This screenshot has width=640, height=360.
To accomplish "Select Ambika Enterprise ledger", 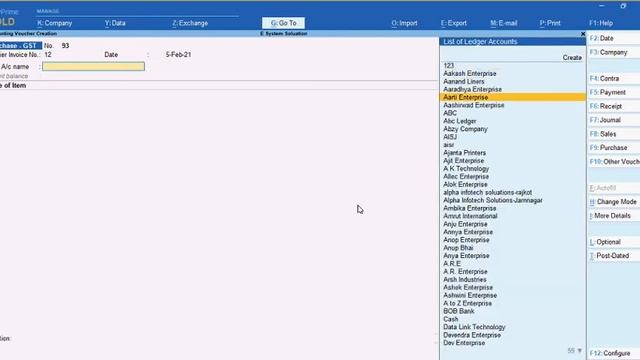I will [469, 208].
